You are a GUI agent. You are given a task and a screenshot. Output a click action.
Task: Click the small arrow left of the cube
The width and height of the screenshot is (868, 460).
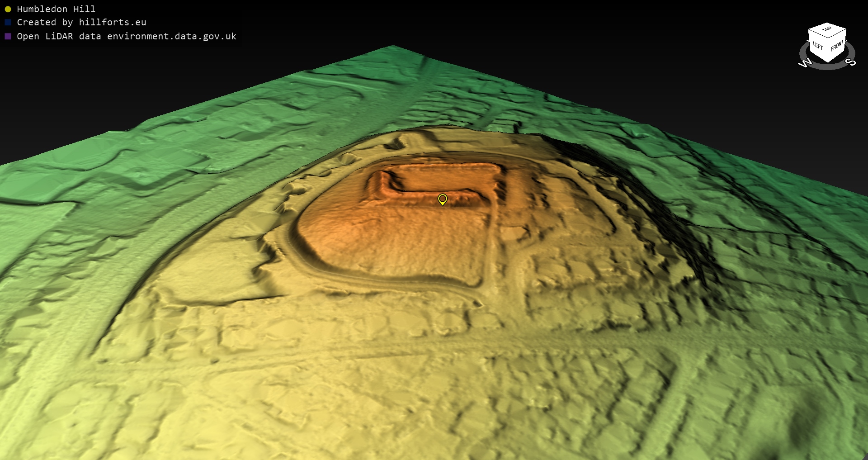click(x=809, y=41)
